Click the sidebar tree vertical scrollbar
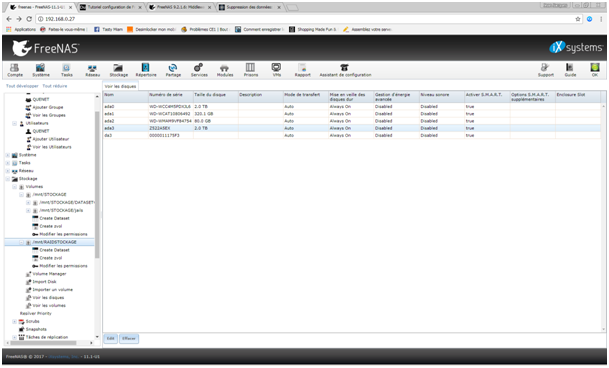 tap(97, 185)
